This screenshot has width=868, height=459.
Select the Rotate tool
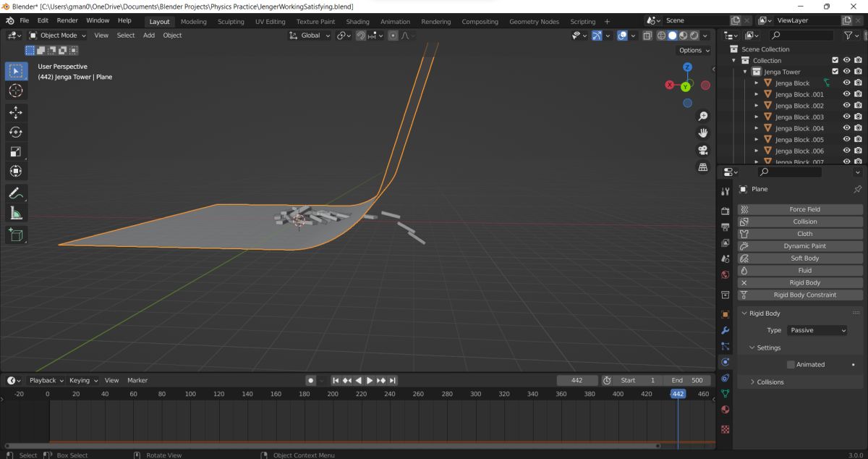16,132
